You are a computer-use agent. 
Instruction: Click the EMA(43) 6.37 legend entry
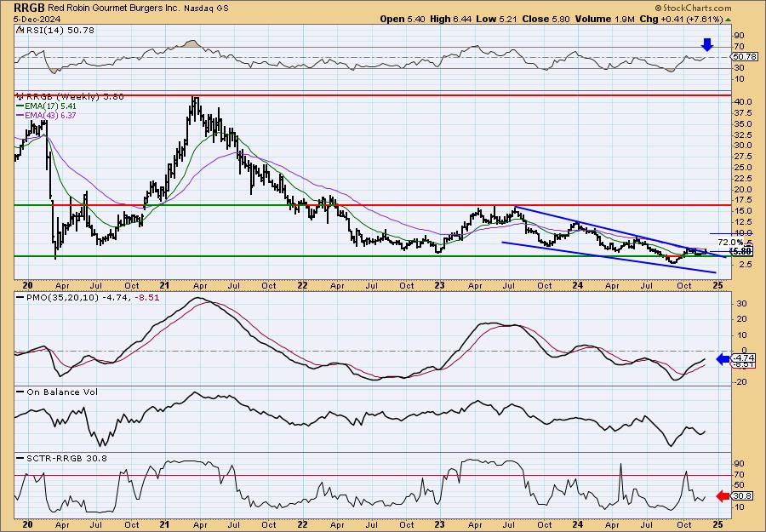pos(47,115)
